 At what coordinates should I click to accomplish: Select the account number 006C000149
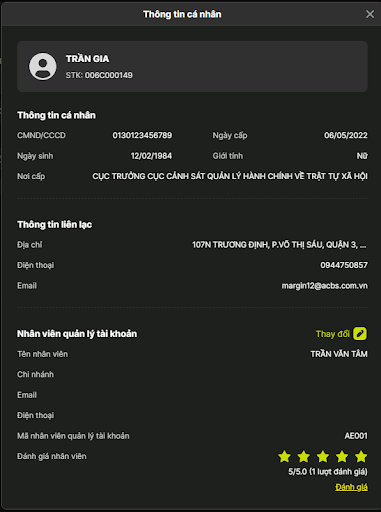tap(109, 75)
